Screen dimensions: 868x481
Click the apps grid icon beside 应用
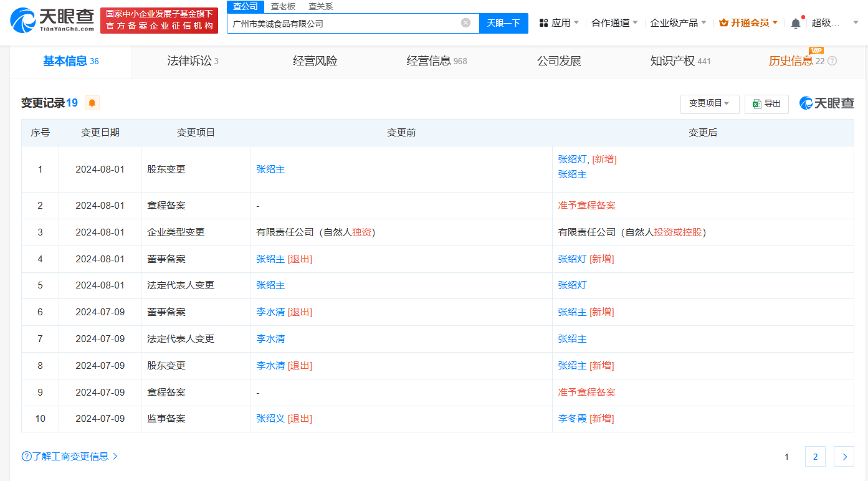[x=544, y=21]
